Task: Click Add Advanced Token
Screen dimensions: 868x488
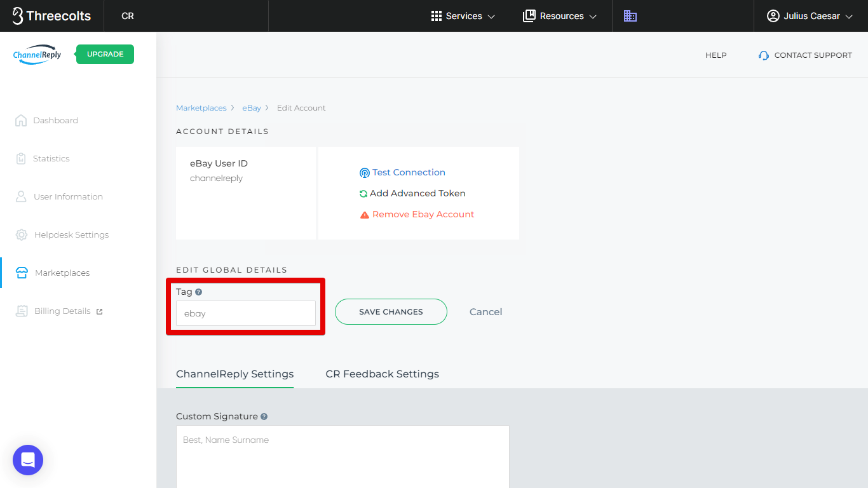Action: pyautogui.click(x=412, y=193)
